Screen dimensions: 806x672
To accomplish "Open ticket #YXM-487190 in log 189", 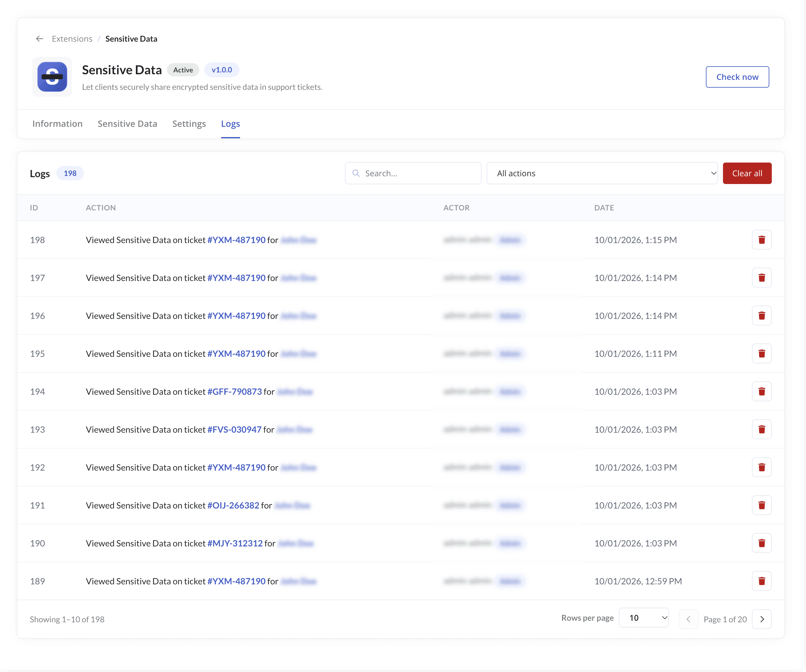I will point(236,582).
